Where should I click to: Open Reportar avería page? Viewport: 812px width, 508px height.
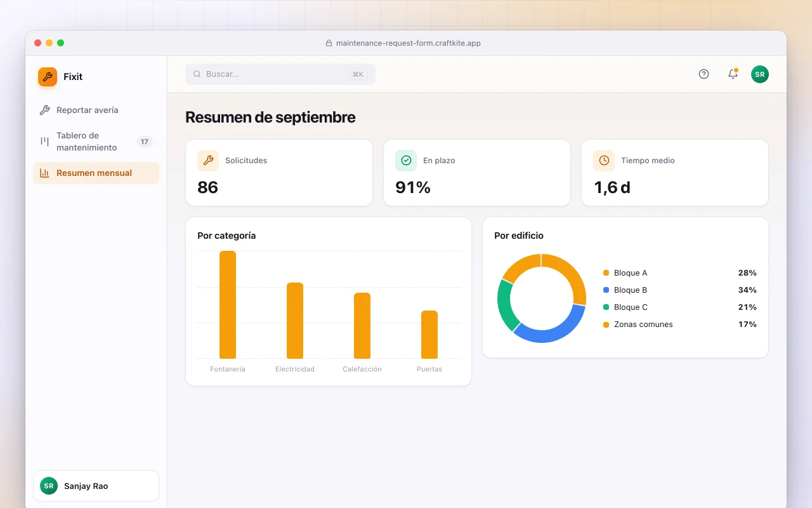[96, 110]
